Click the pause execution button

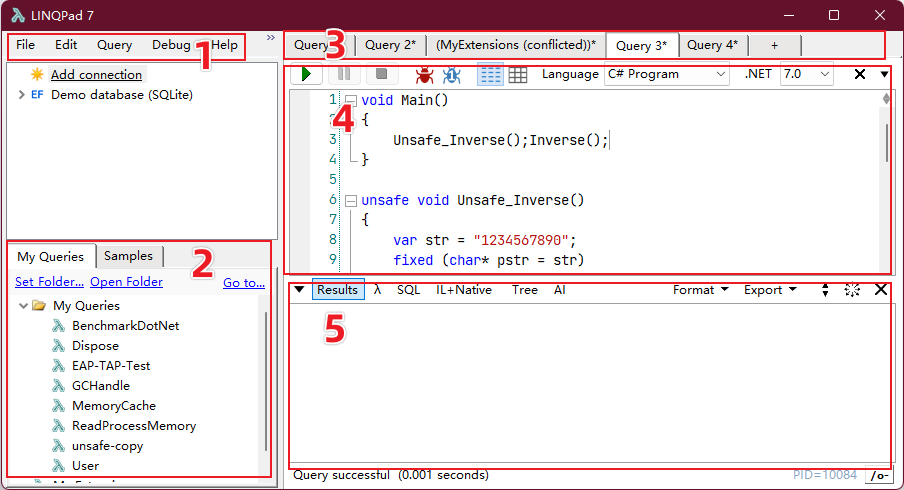click(x=344, y=74)
